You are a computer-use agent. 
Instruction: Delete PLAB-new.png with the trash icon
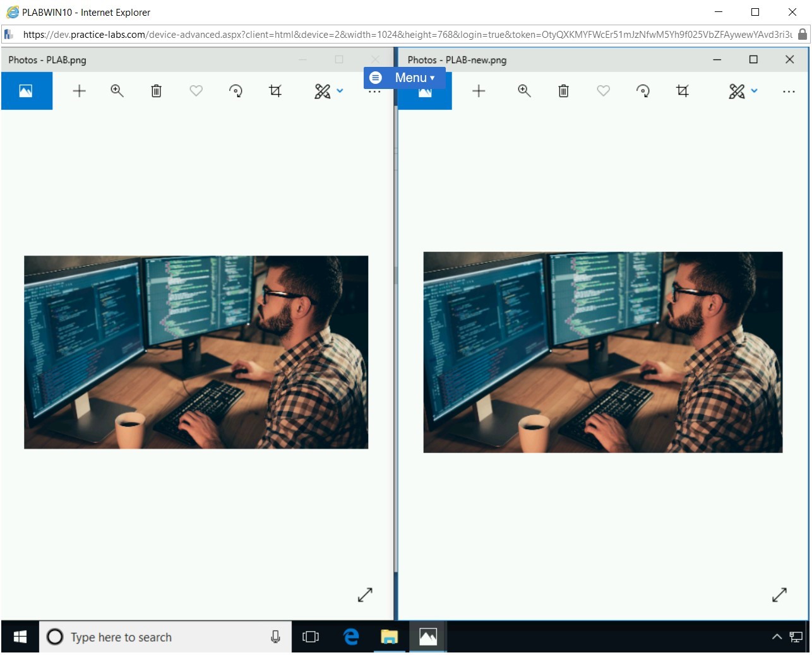click(563, 91)
